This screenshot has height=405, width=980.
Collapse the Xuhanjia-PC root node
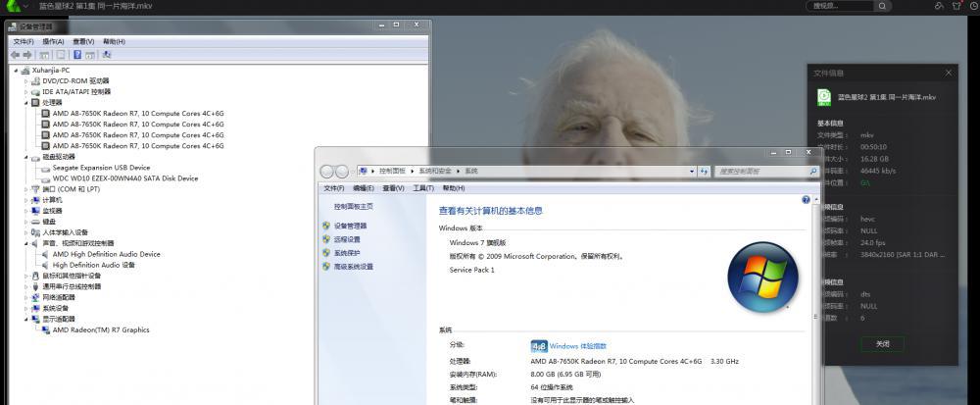(17, 71)
